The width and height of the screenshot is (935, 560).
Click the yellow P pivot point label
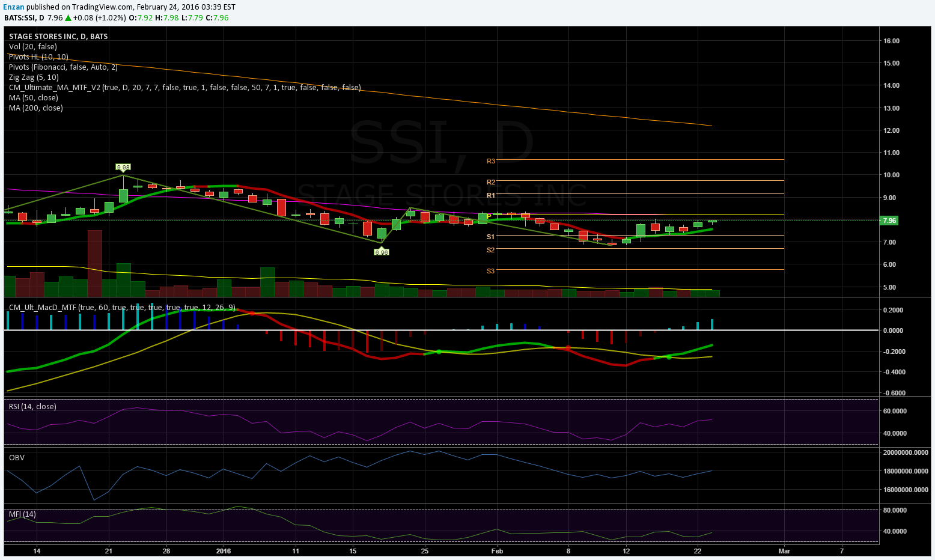pyautogui.click(x=489, y=216)
